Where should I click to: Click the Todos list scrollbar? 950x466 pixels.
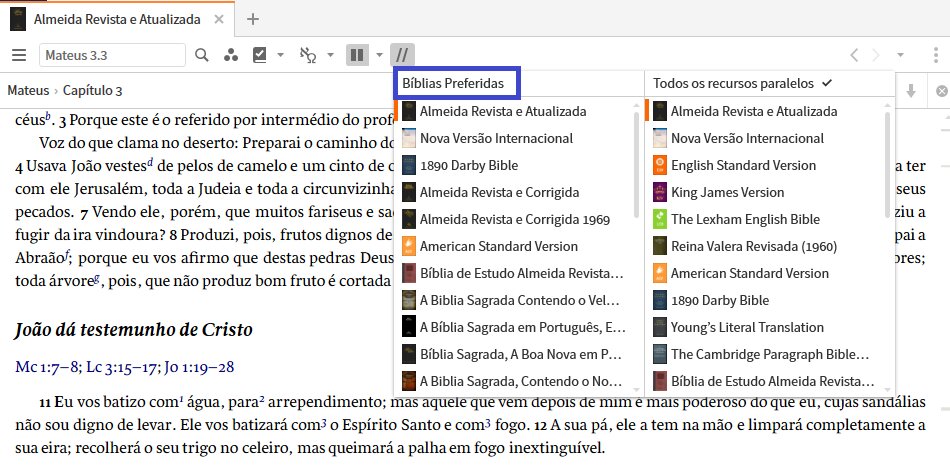(888, 165)
